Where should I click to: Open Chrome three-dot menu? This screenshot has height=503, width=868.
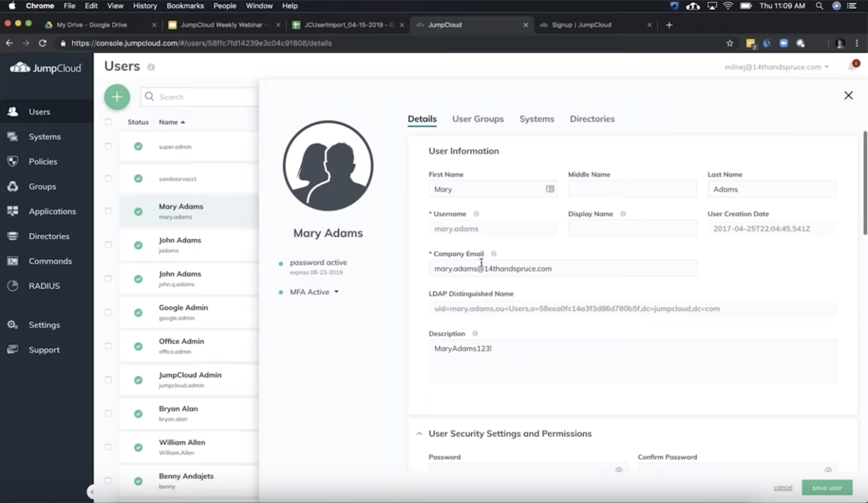tap(857, 43)
